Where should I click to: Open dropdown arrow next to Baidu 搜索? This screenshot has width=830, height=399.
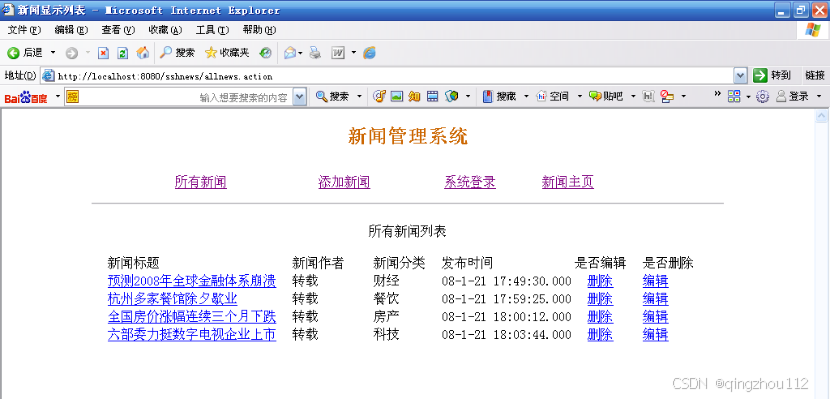click(359, 96)
